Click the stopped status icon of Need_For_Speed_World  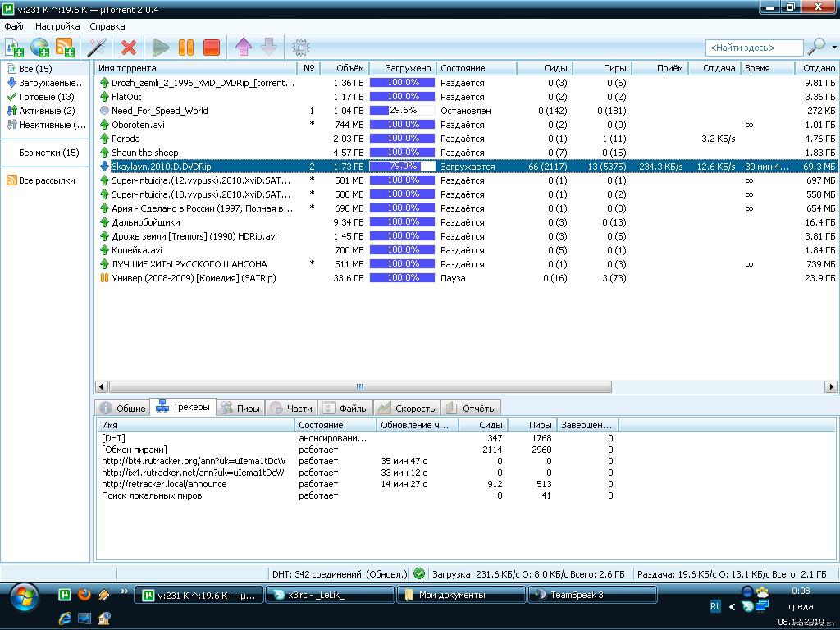click(x=104, y=111)
